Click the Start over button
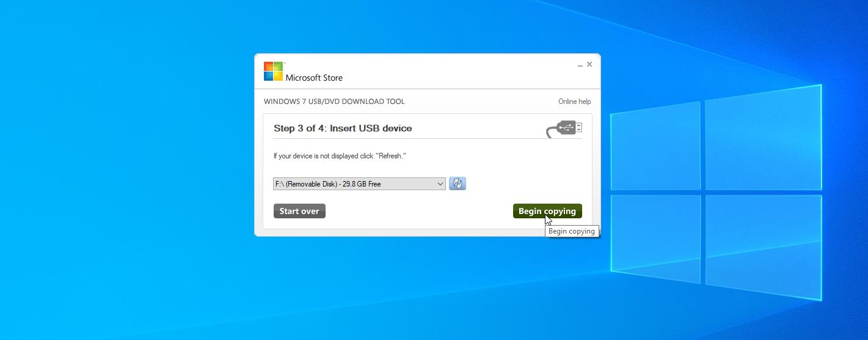Screen dimensions: 868x340 pos(299,211)
